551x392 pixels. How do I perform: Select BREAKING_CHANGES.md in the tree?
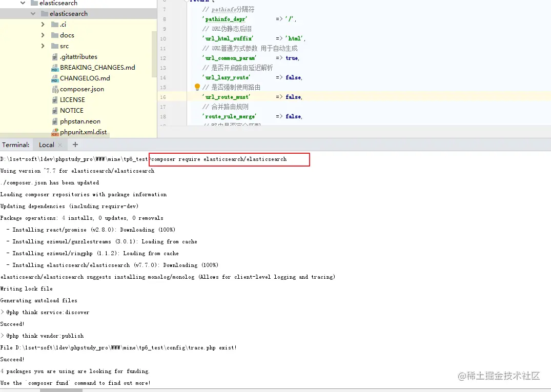(97, 68)
